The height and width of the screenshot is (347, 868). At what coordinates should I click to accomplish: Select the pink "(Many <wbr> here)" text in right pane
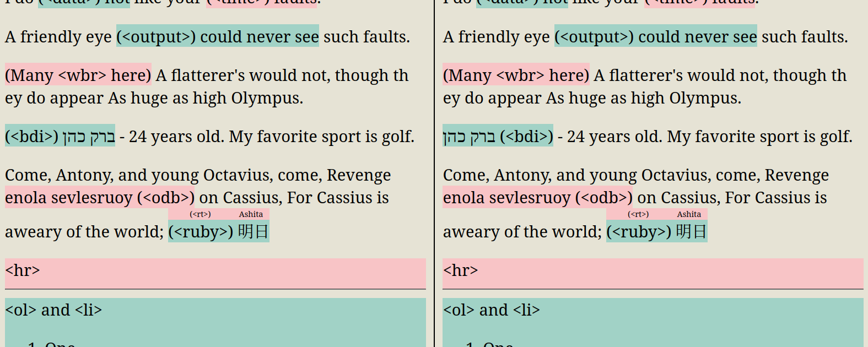(516, 75)
